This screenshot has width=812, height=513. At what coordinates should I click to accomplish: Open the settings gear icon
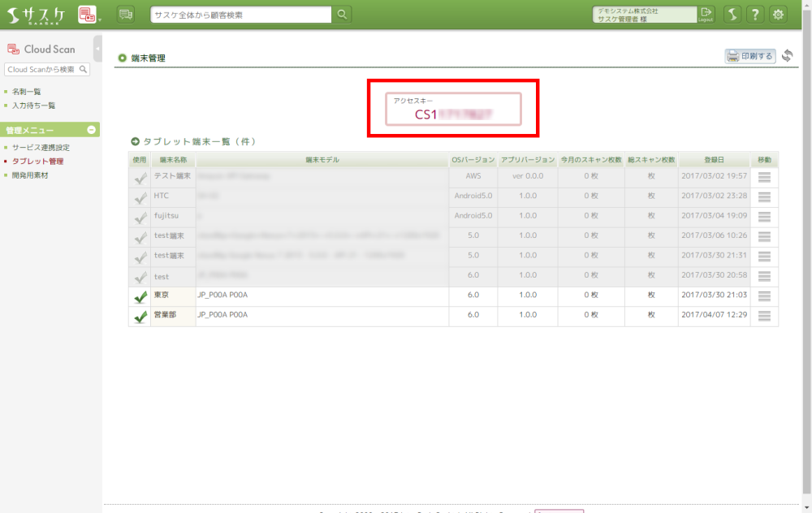[778, 15]
